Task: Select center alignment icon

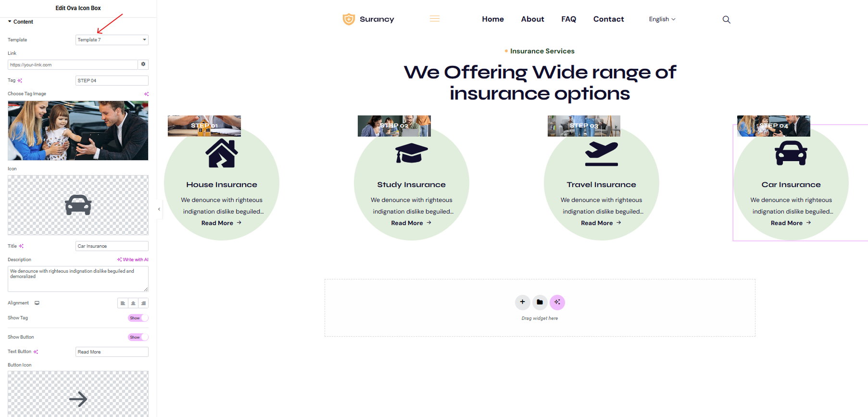Action: pyautogui.click(x=133, y=303)
